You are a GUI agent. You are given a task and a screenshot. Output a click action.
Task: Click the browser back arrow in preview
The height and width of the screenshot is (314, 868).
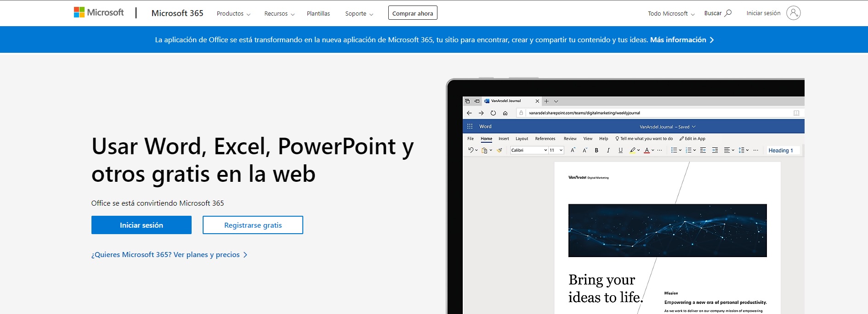coord(469,113)
